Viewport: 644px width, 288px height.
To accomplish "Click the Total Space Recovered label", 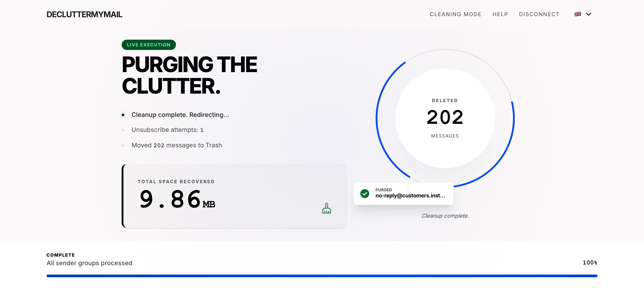I will click(176, 181).
